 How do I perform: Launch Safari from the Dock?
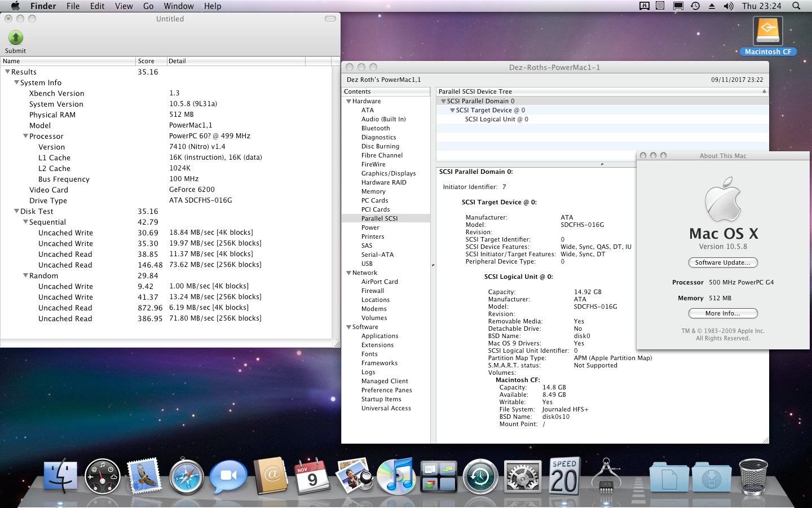coord(187,477)
